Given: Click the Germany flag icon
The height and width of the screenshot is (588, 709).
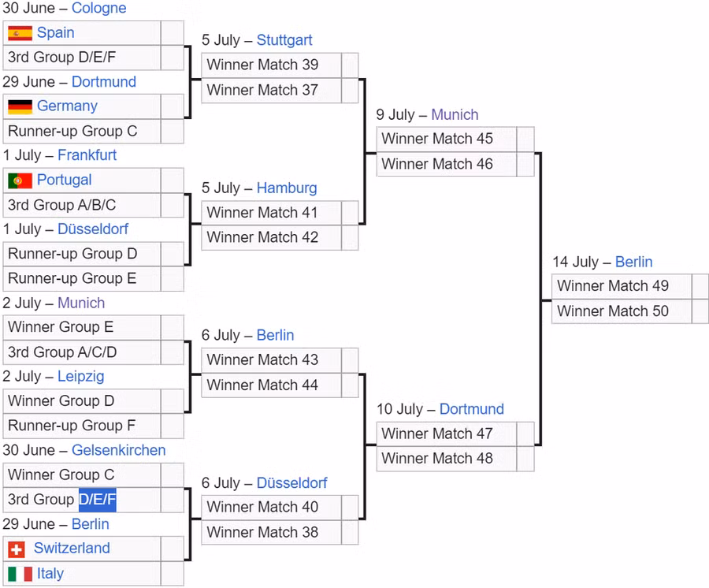Looking at the screenshot, I should click(20, 106).
